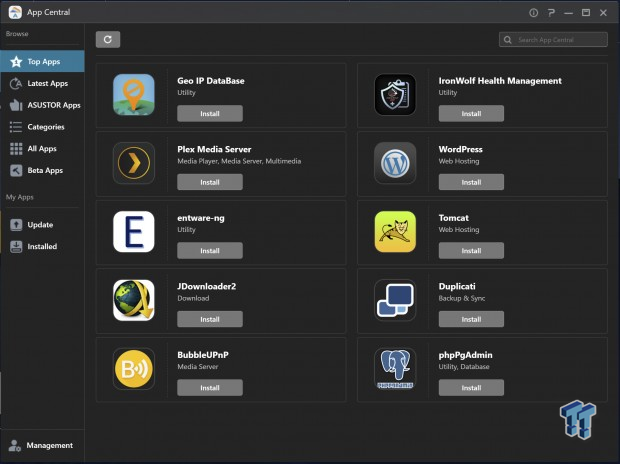Install IronWolf Health Management
Screen dimensions: 620x464
tap(471, 114)
